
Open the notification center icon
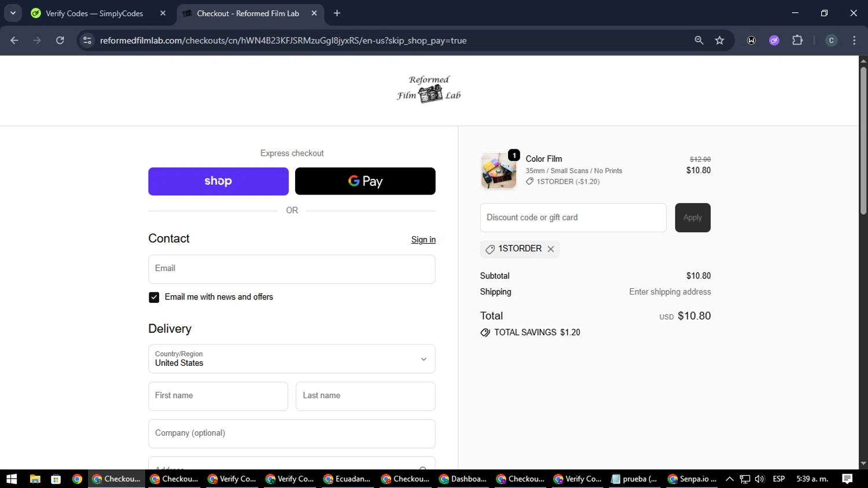tap(848, 479)
